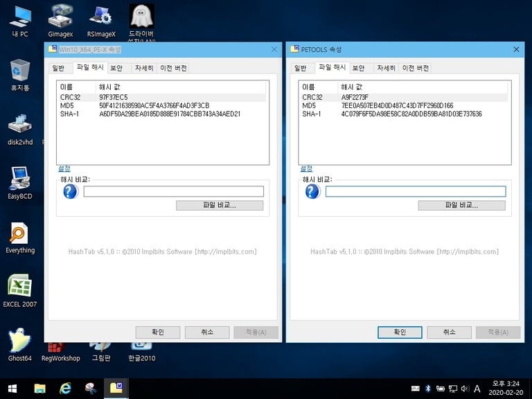Focus hash compare field in PETOOLS window
532x399 pixels.
tap(416, 191)
